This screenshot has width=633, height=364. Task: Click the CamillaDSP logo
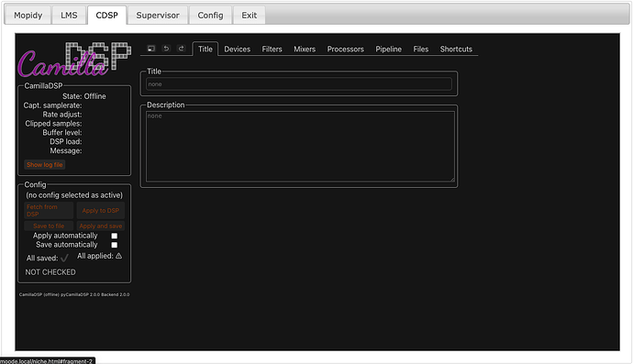coord(74,60)
